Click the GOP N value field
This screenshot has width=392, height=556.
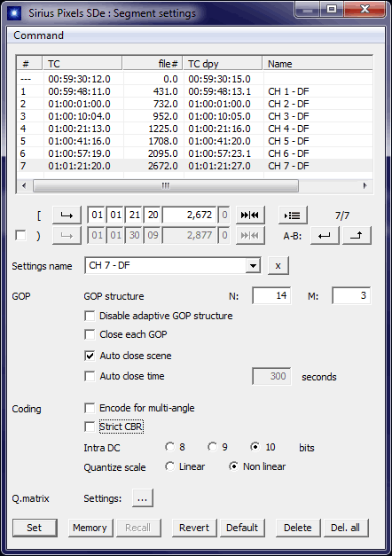[271, 295]
